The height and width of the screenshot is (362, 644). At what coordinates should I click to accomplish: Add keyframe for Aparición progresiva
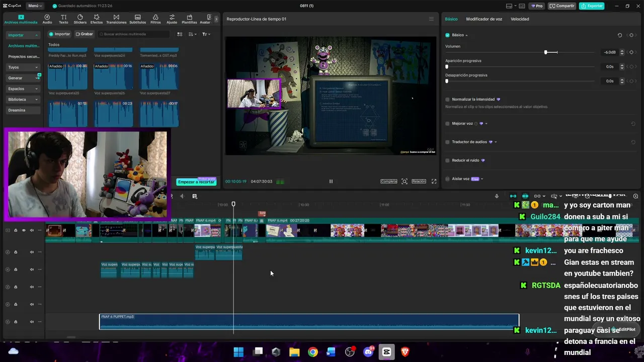pyautogui.click(x=631, y=66)
